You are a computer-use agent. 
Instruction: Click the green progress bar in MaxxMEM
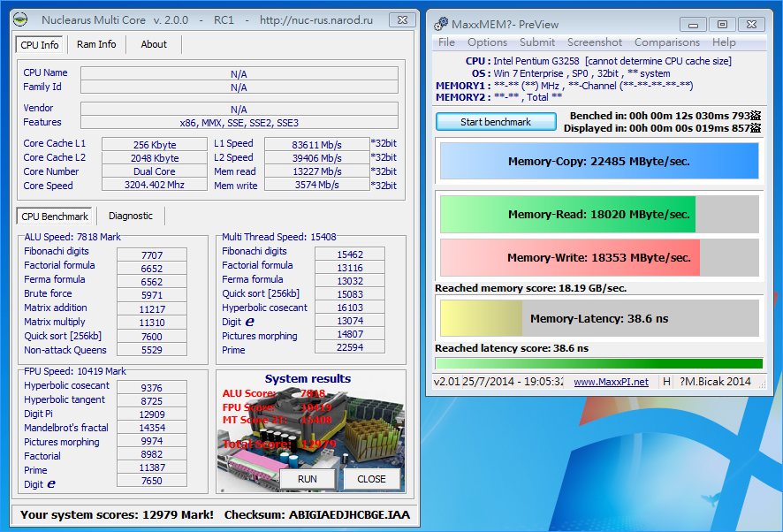point(598,363)
